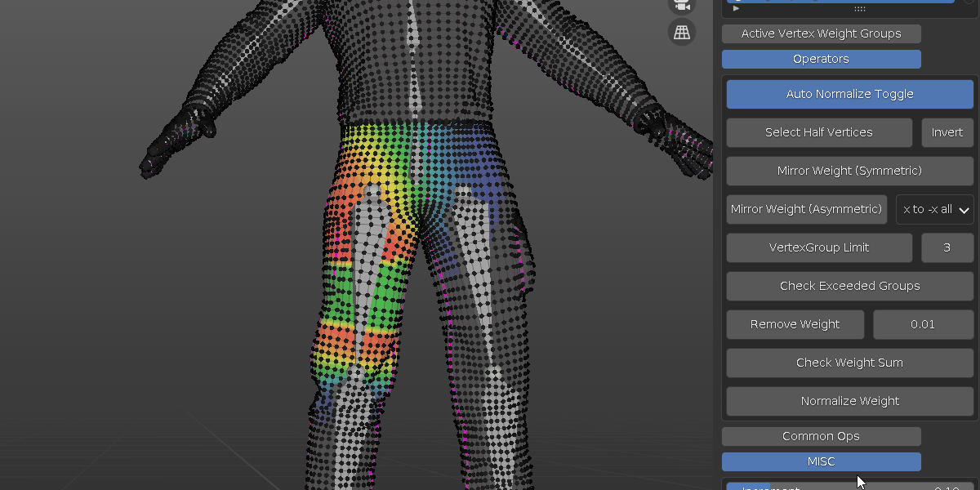Grab the list resize grip dots
980x490 pixels.
[x=859, y=8]
